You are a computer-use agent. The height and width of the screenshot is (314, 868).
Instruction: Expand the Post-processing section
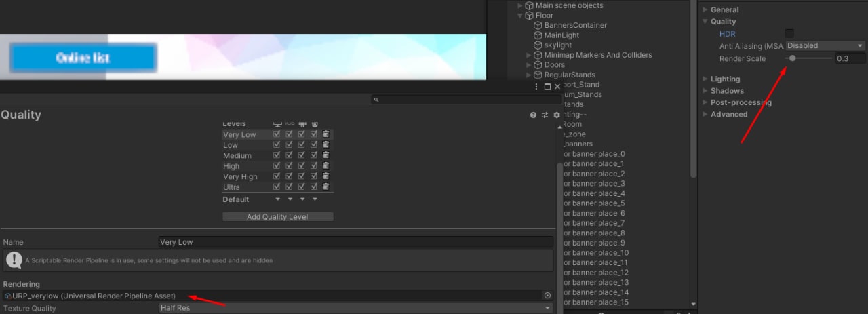point(705,102)
